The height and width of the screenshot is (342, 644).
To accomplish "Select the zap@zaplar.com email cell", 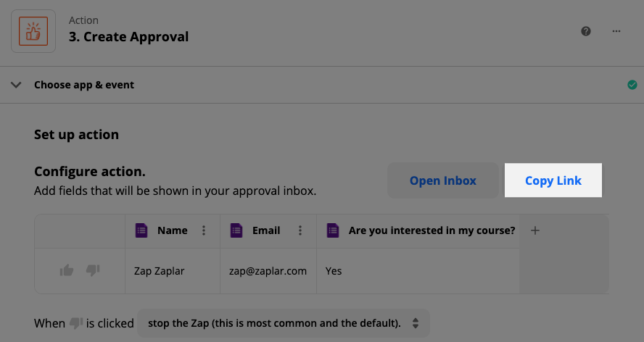I will 268,271.
